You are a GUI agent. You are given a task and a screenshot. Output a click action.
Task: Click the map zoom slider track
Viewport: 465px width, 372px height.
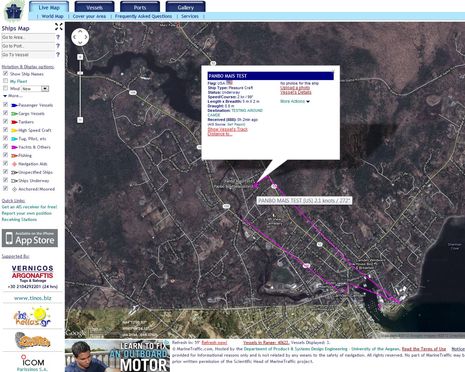(x=80, y=88)
